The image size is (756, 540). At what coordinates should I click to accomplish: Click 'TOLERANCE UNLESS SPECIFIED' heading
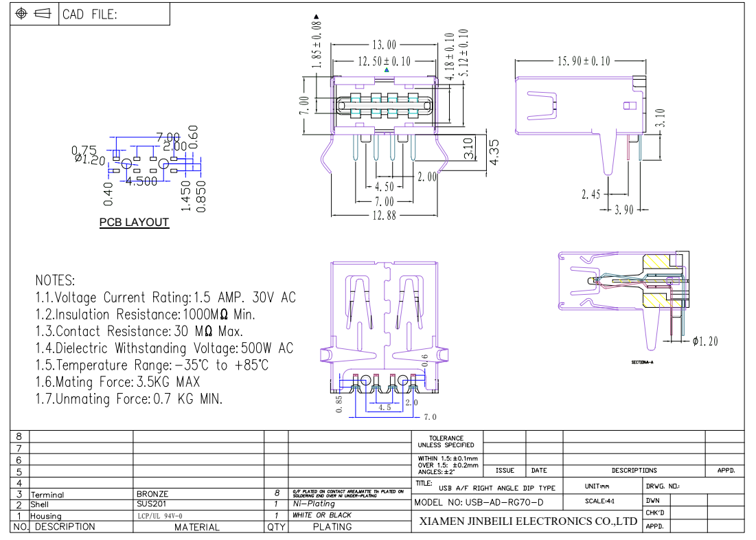[446, 442]
